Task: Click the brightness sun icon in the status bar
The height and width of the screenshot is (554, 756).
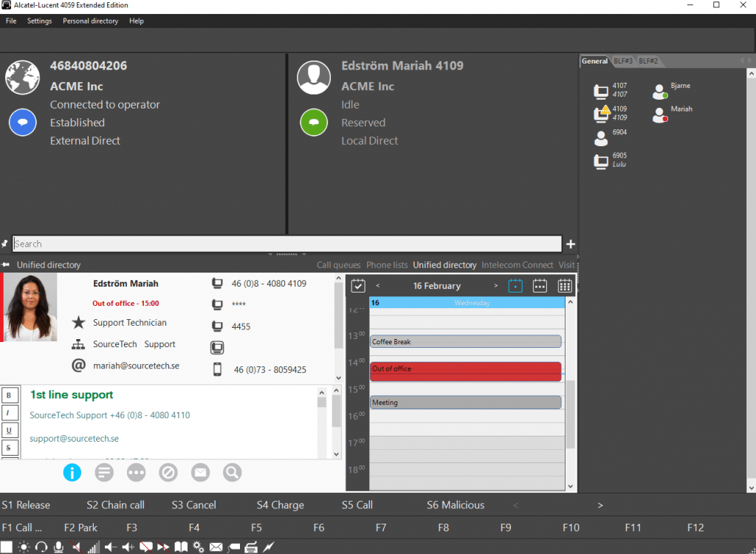Action: (23, 547)
